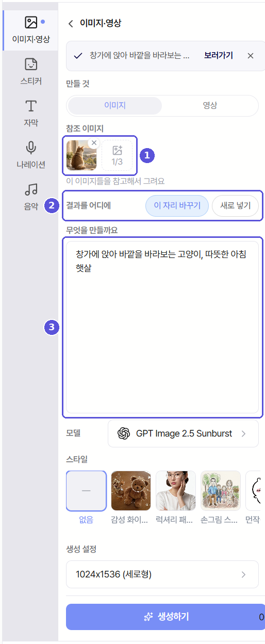Click the 모델 label
Viewport: 265px width, 644px height.
point(74,433)
